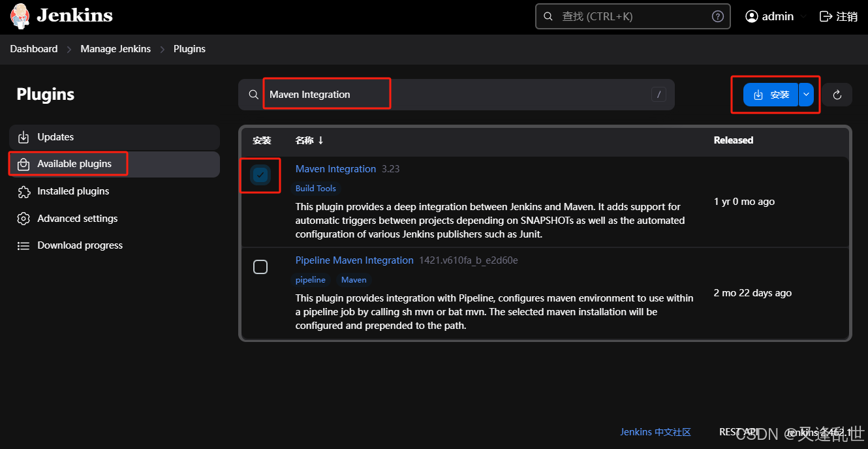Click the pipeline tag label

pos(311,280)
